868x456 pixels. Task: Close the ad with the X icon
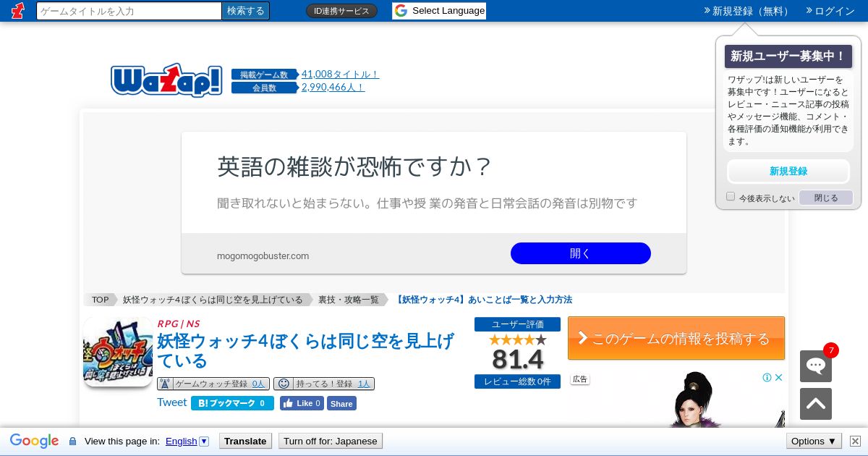779,377
